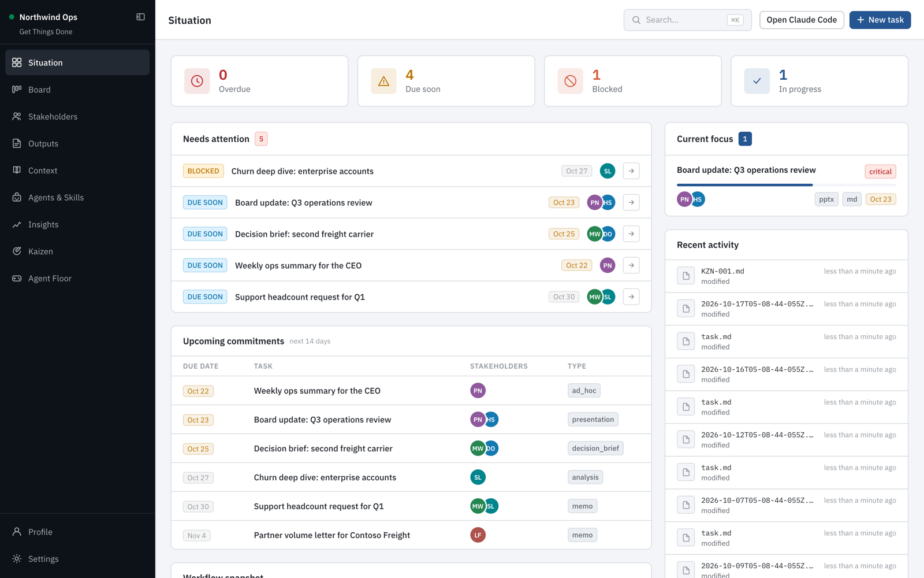
Task: Click the Open Claude Code button
Action: pyautogui.click(x=802, y=20)
